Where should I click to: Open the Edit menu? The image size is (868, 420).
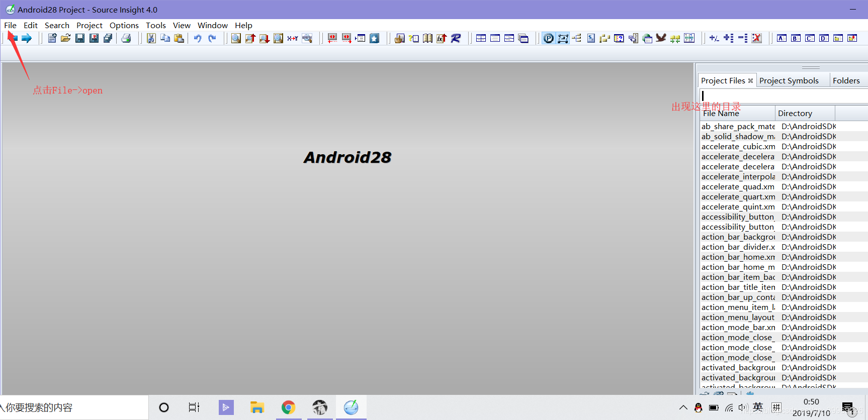pos(31,25)
